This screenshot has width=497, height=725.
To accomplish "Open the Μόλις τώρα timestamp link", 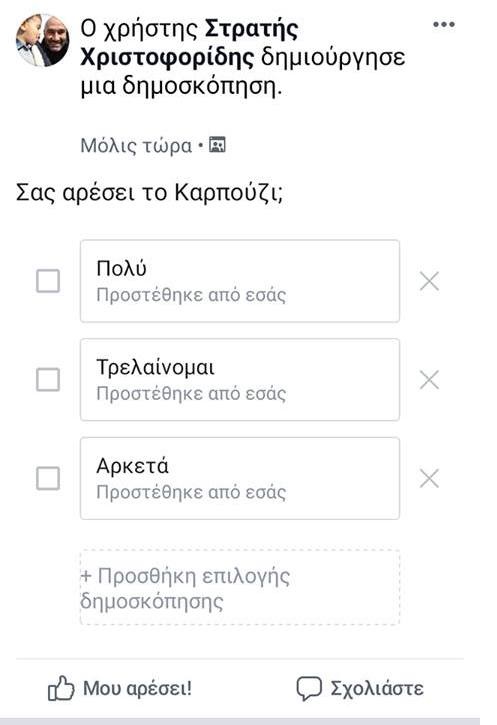I will 136,146.
